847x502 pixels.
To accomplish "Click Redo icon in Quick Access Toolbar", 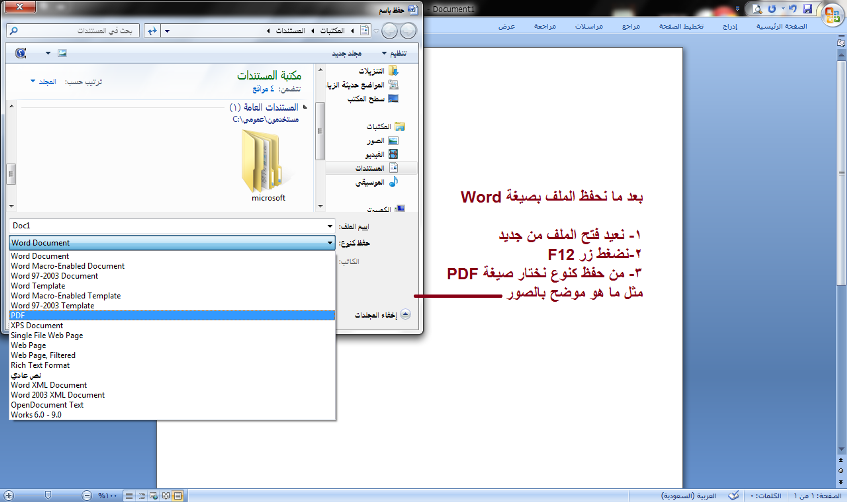I will pyautogui.click(x=772, y=9).
